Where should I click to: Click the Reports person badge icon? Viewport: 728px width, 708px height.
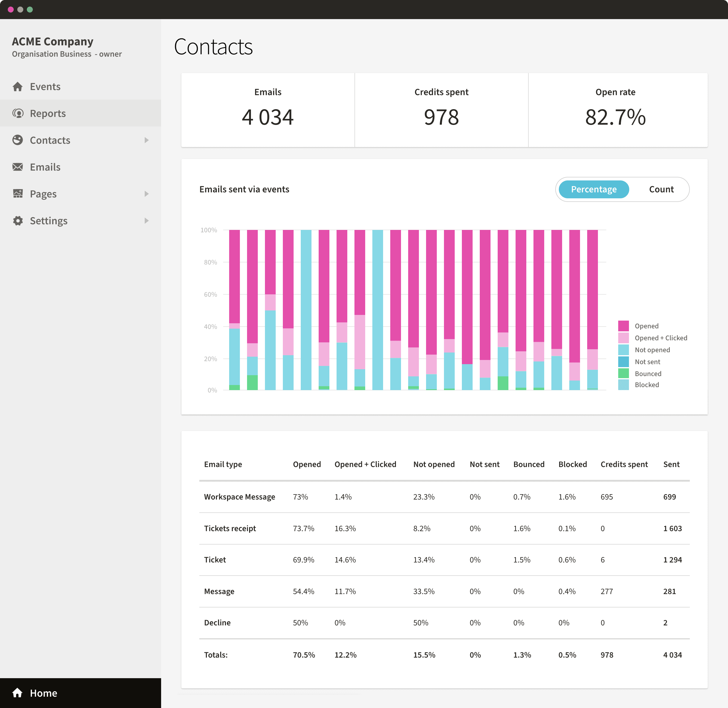point(18,113)
